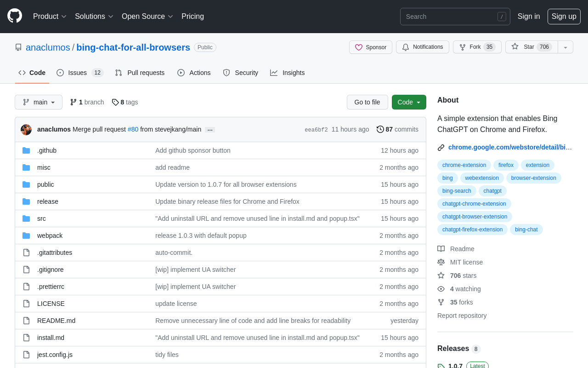Viewport: 588px width, 368px height.
Task: Open the release folder icon
Action: click(26, 201)
